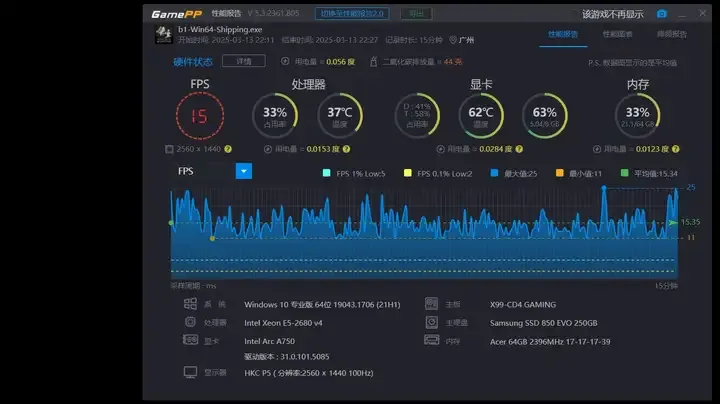Click the camera screenshot icon
The image size is (720, 404).
[662, 14]
